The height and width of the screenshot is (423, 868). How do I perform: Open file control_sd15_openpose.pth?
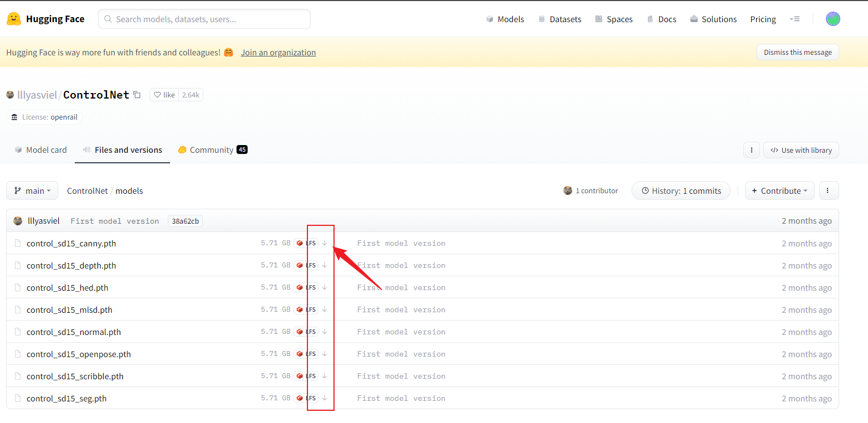click(79, 354)
